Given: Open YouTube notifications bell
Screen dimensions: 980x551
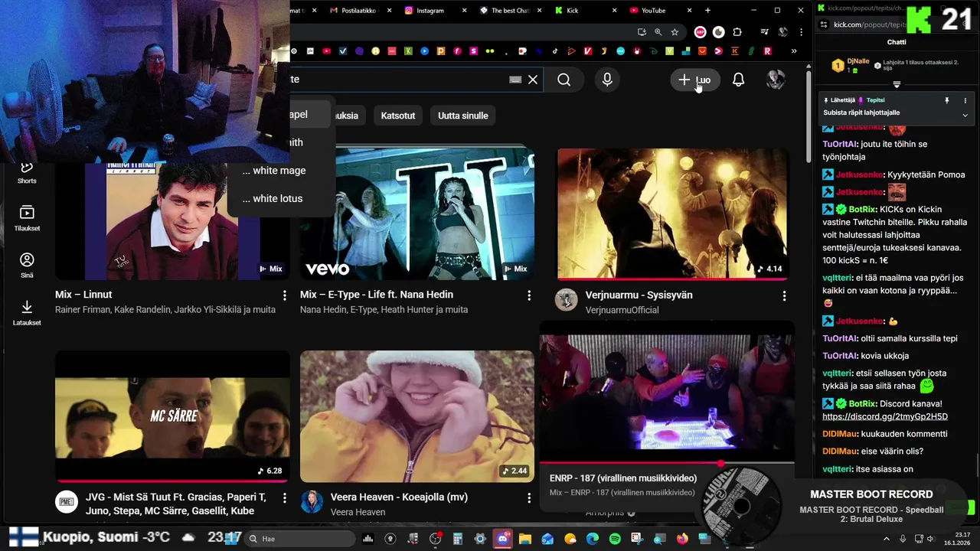Looking at the screenshot, I should [738, 80].
